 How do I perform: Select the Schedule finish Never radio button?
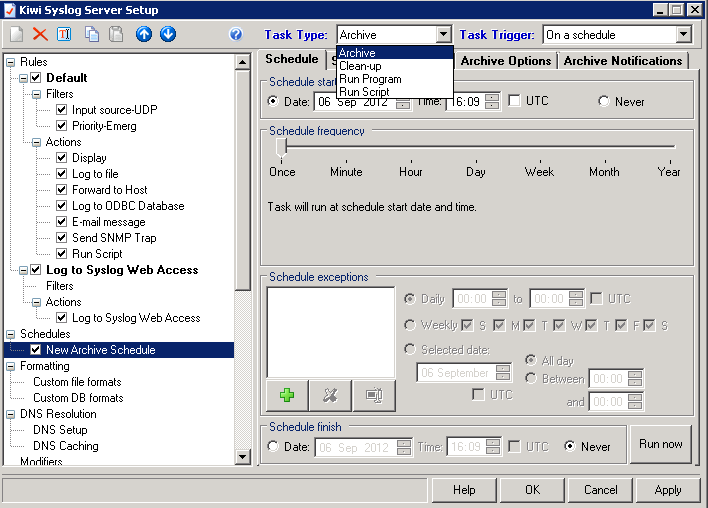[570, 447]
